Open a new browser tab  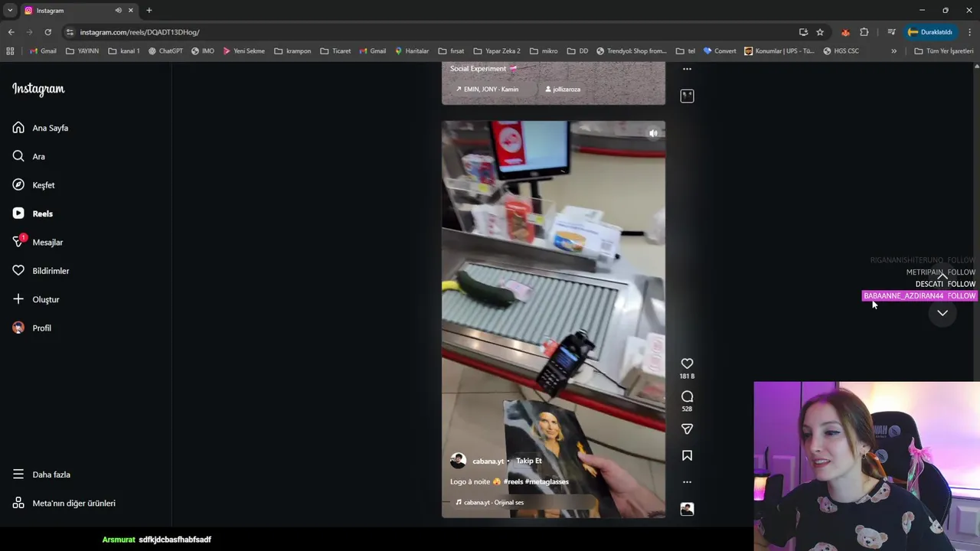click(x=149, y=10)
